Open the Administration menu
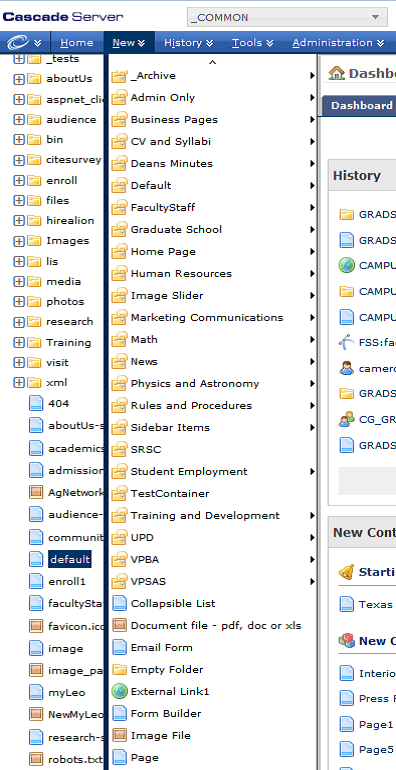The height and width of the screenshot is (770, 396). pyautogui.click(x=338, y=43)
